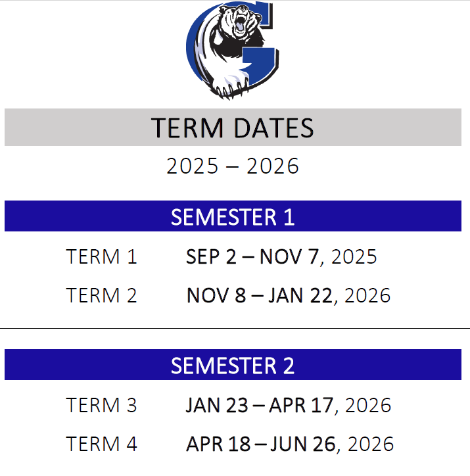
Task: Click the TERM DATES heading banner
Action: pyautogui.click(x=233, y=127)
